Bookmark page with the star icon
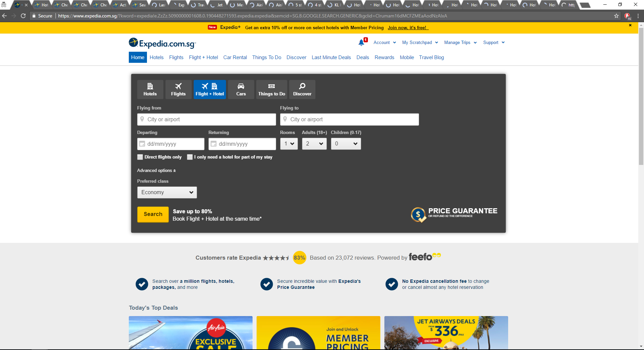 (x=616, y=16)
